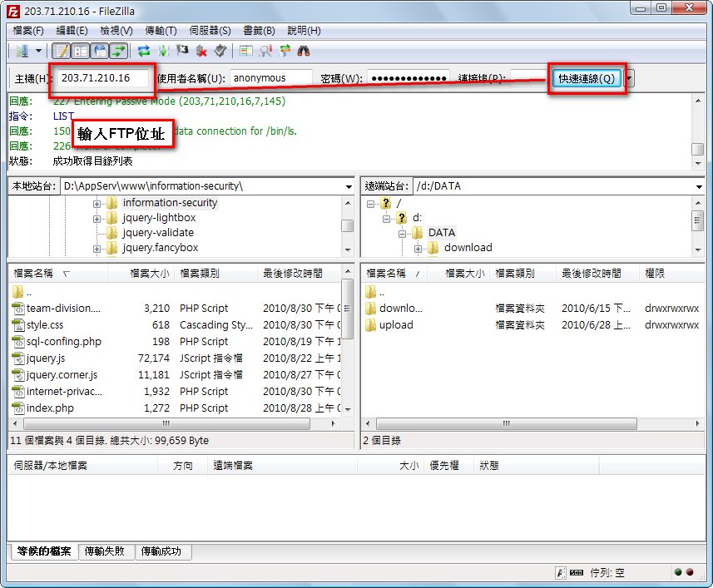Sort local list by 檔案大小 column
The height and width of the screenshot is (588, 713).
coord(141,273)
